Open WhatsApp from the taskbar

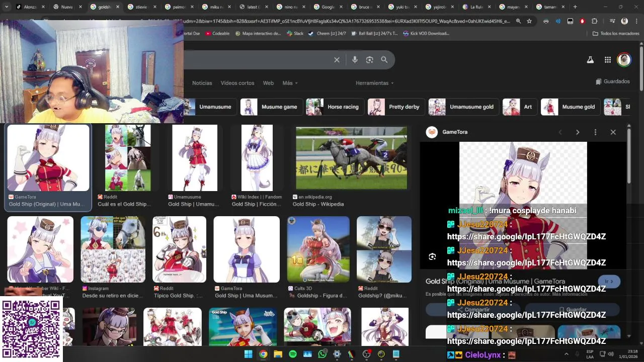pos(323,354)
